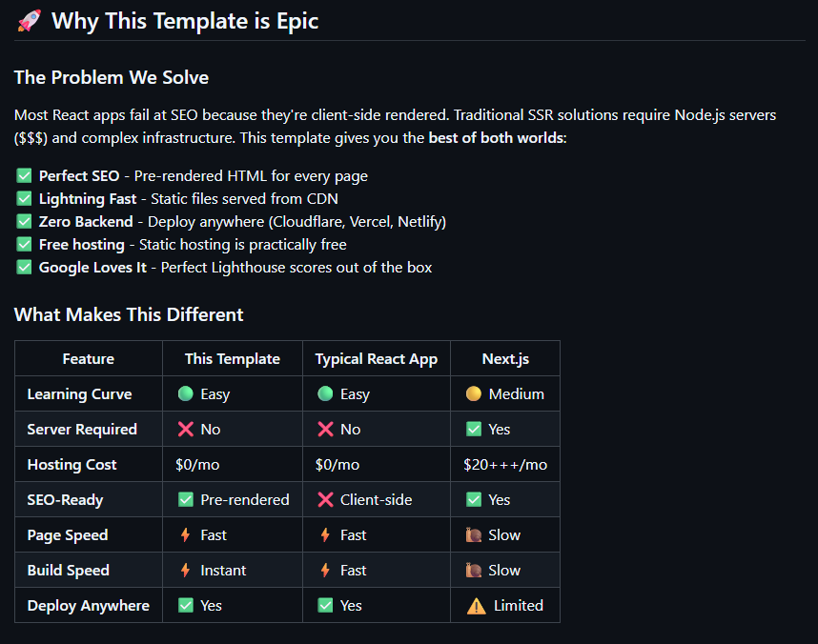Viewport: 818px width, 644px height.
Task: Click the yellow circle next to Medium
Action: [x=474, y=393]
